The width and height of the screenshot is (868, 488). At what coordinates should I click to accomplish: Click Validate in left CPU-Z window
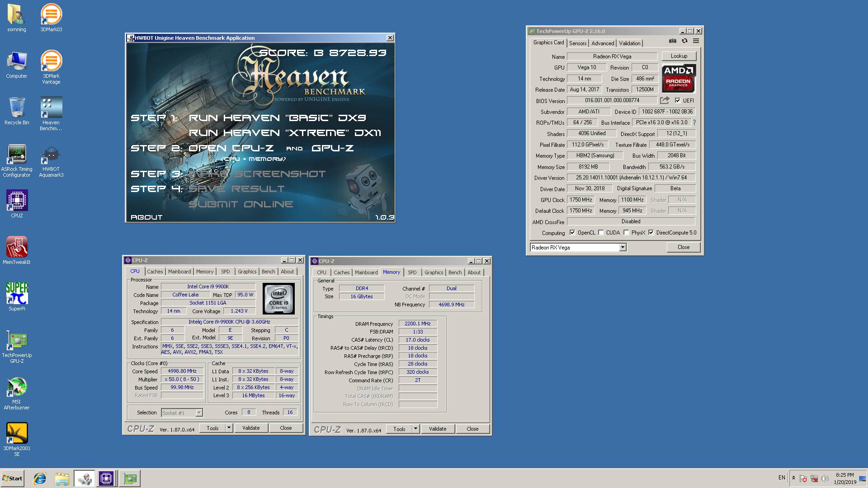(251, 428)
